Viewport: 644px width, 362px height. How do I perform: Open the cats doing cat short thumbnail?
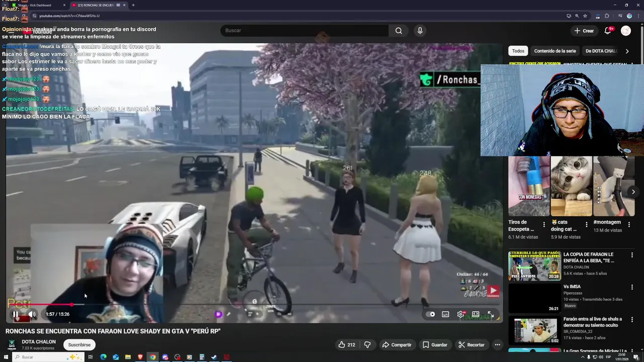571,186
